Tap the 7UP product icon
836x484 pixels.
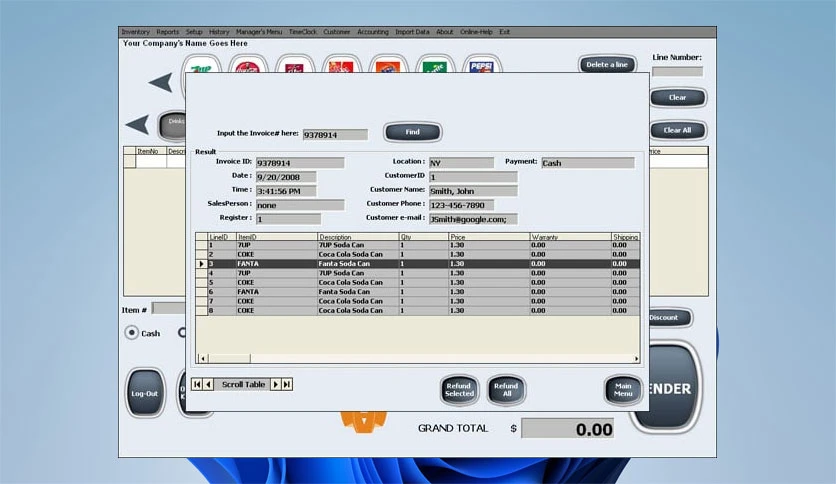(200, 63)
